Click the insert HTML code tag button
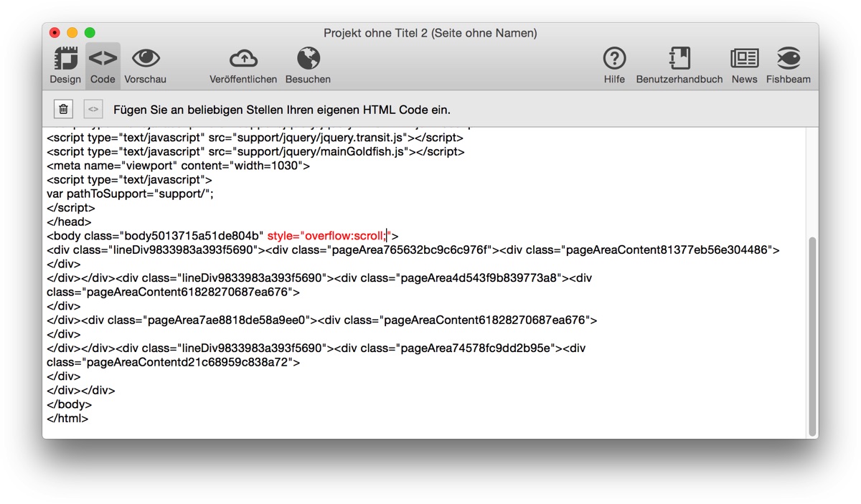 coord(93,109)
